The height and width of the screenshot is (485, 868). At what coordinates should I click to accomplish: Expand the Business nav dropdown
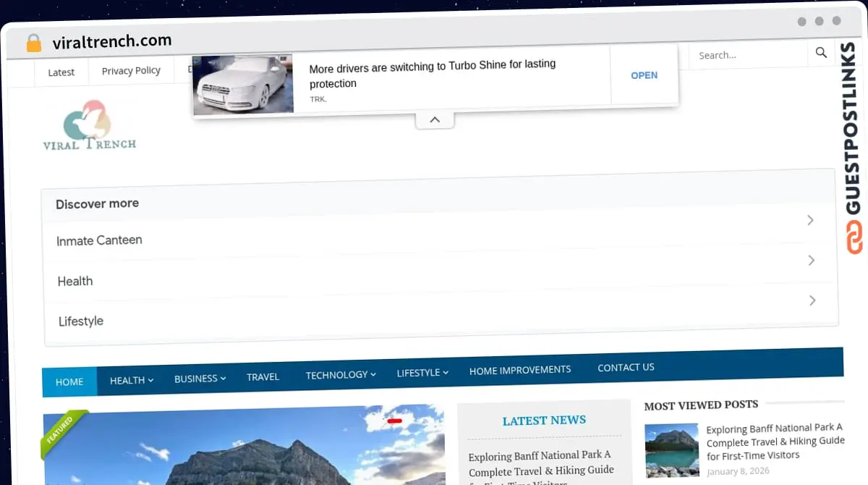(200, 379)
